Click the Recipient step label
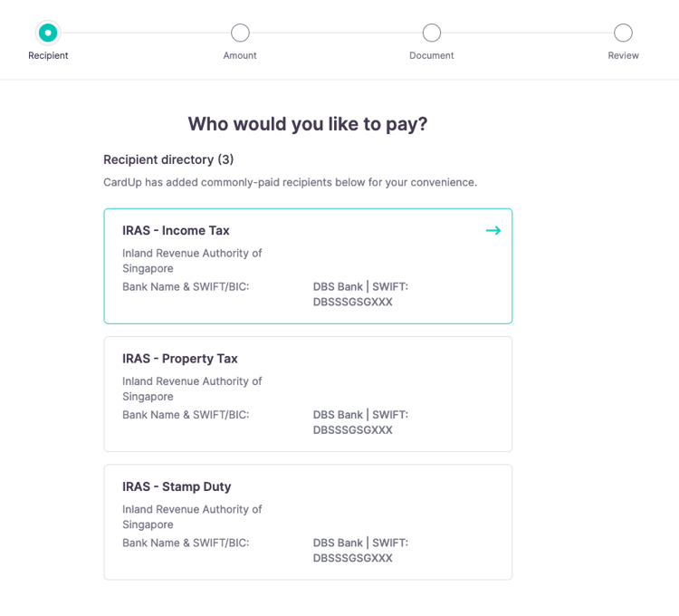679x616 pixels. tap(48, 55)
